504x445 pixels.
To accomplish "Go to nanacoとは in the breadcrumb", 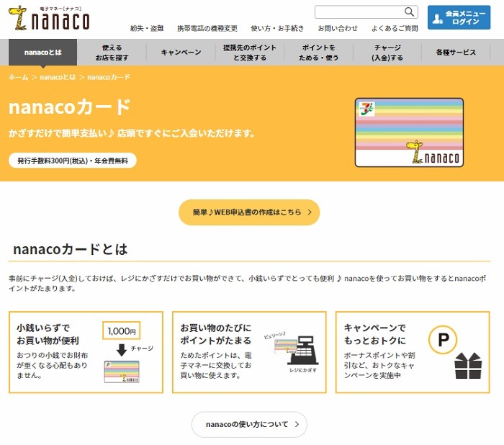I will click(x=58, y=77).
